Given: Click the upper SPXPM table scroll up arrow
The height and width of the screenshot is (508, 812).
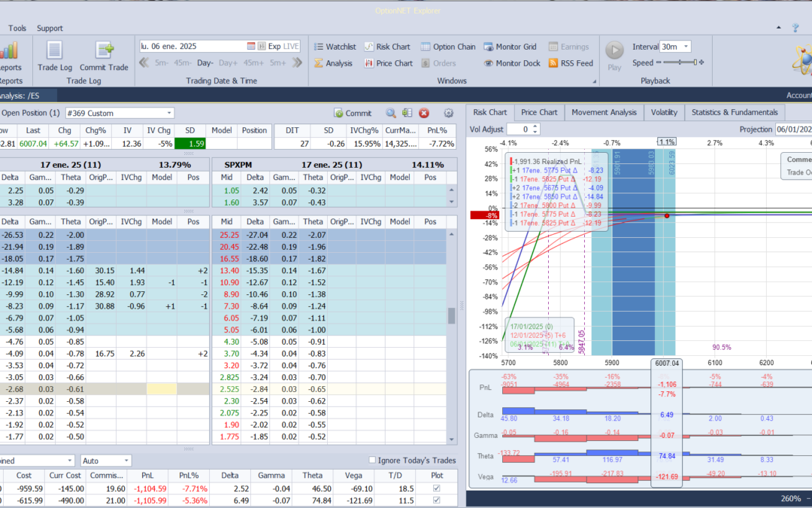Looking at the screenshot, I should (451, 190).
